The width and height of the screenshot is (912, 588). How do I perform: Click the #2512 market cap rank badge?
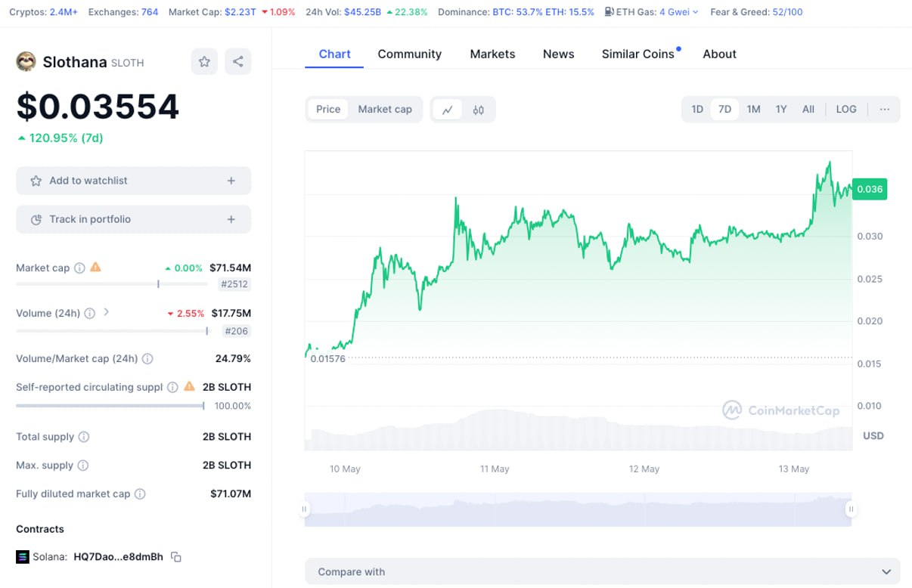234,284
